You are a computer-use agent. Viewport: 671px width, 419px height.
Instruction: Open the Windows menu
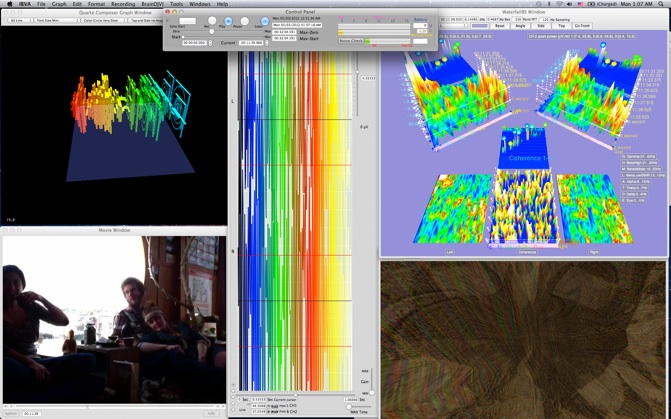coord(200,4)
